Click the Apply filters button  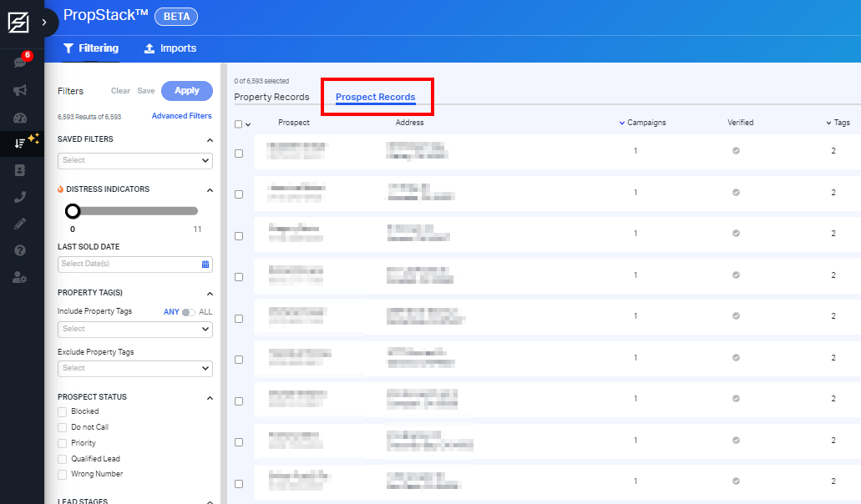187,91
